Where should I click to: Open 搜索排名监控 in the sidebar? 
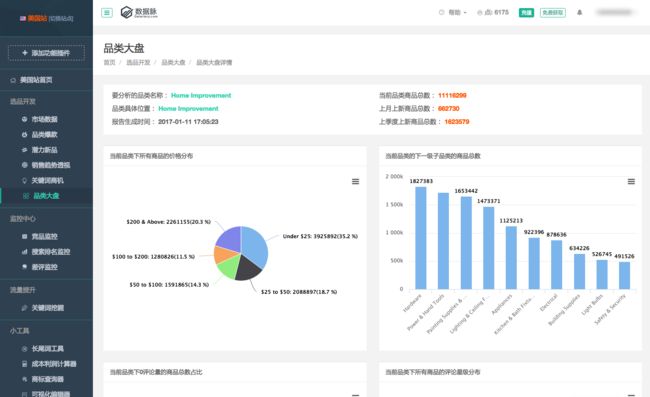(x=46, y=252)
